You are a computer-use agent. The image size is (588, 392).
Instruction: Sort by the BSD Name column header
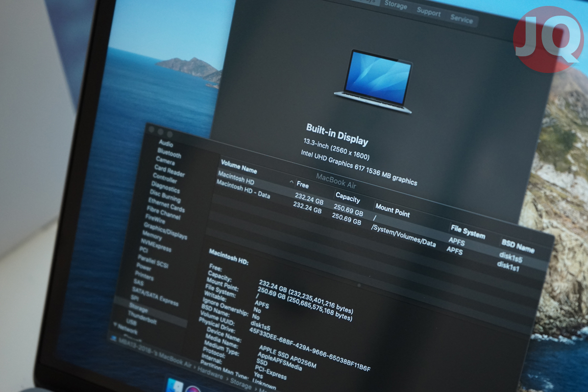[x=518, y=246]
